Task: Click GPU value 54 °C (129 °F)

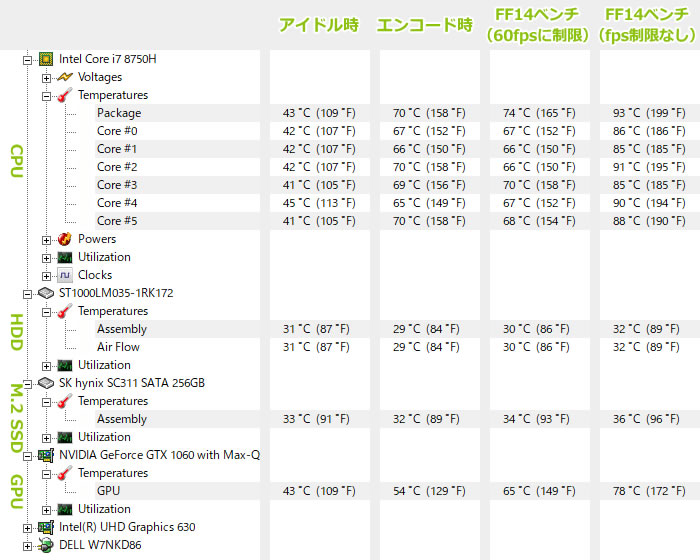Action: coord(429,491)
